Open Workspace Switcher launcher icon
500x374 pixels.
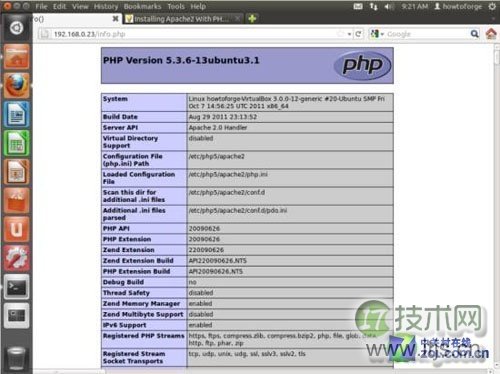[16, 316]
